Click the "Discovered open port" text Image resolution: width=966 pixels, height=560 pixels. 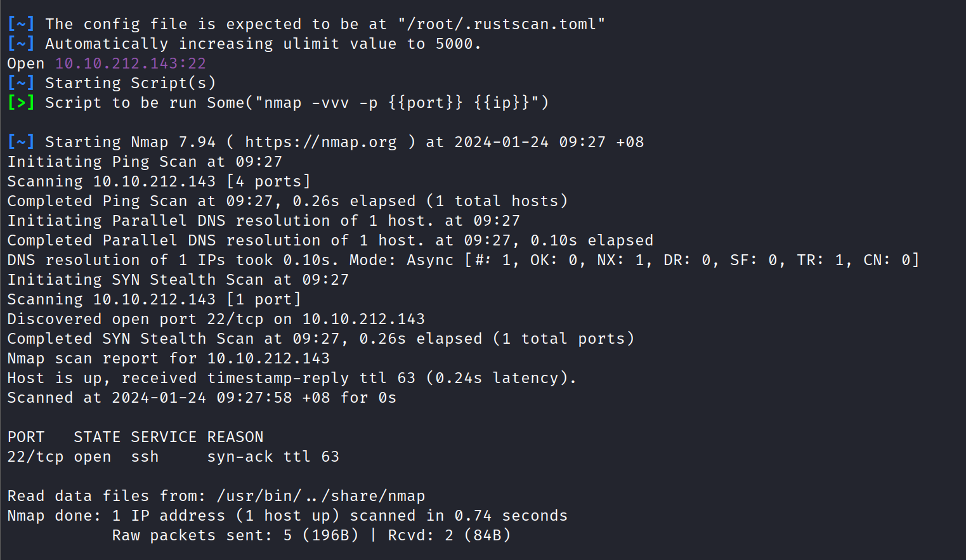click(101, 319)
